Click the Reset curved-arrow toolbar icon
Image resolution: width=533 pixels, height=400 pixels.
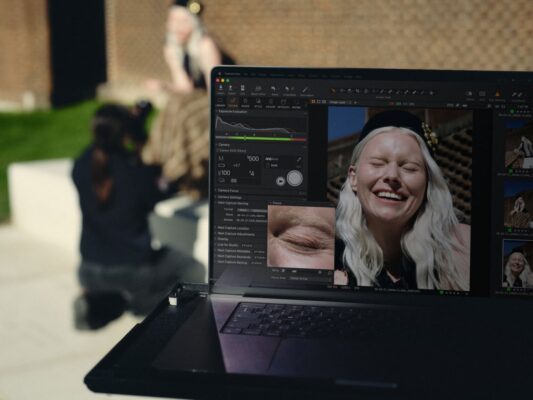coord(274,90)
